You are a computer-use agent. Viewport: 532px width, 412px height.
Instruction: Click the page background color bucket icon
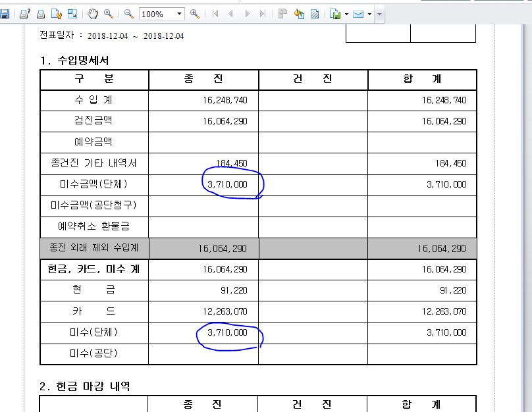(x=299, y=14)
